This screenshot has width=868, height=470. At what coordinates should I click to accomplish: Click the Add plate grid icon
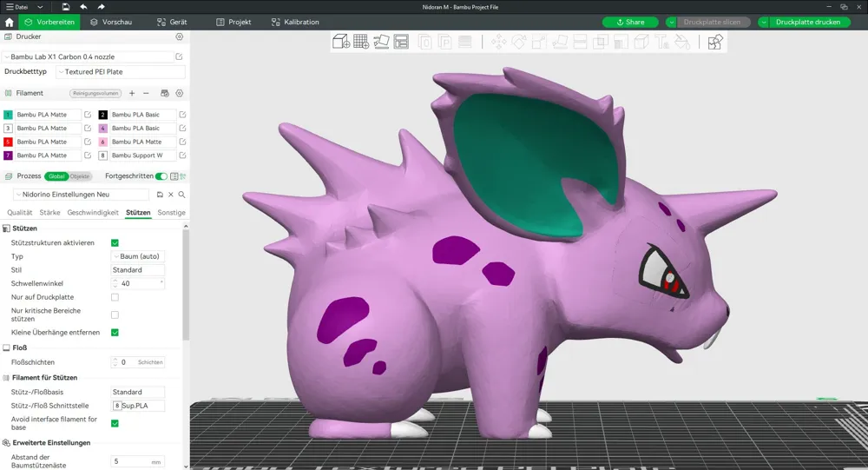(x=361, y=42)
